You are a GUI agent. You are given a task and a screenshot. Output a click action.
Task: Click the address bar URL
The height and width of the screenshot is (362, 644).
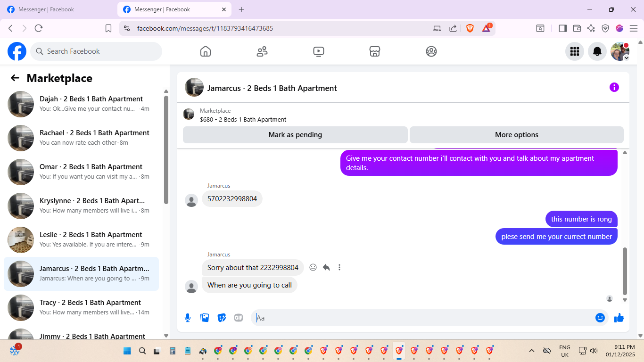tap(205, 28)
